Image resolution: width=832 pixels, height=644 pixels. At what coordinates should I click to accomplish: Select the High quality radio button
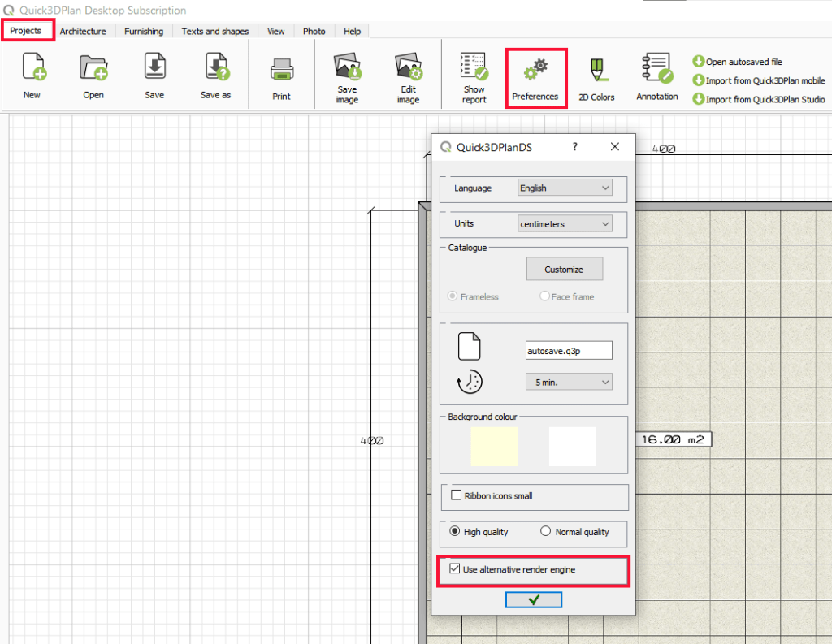click(x=455, y=531)
